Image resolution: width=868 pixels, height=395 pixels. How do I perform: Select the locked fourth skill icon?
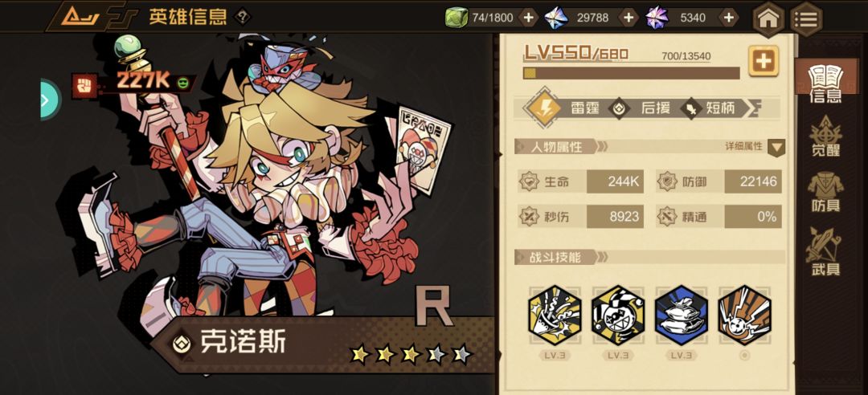pos(744,316)
